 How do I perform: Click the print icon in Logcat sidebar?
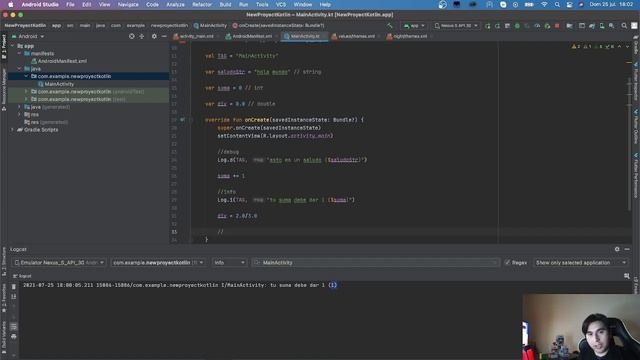(13, 337)
